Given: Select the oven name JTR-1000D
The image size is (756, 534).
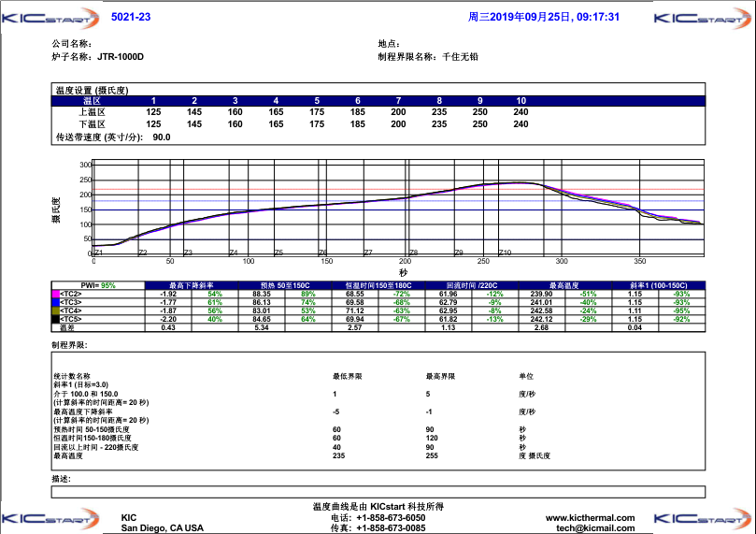Looking at the screenshot, I should coord(121,56).
